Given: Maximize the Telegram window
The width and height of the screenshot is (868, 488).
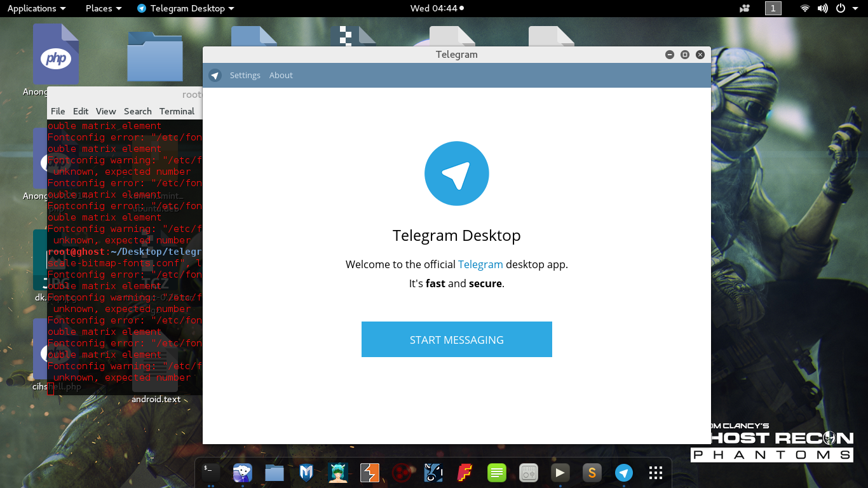Looking at the screenshot, I should pos(685,55).
